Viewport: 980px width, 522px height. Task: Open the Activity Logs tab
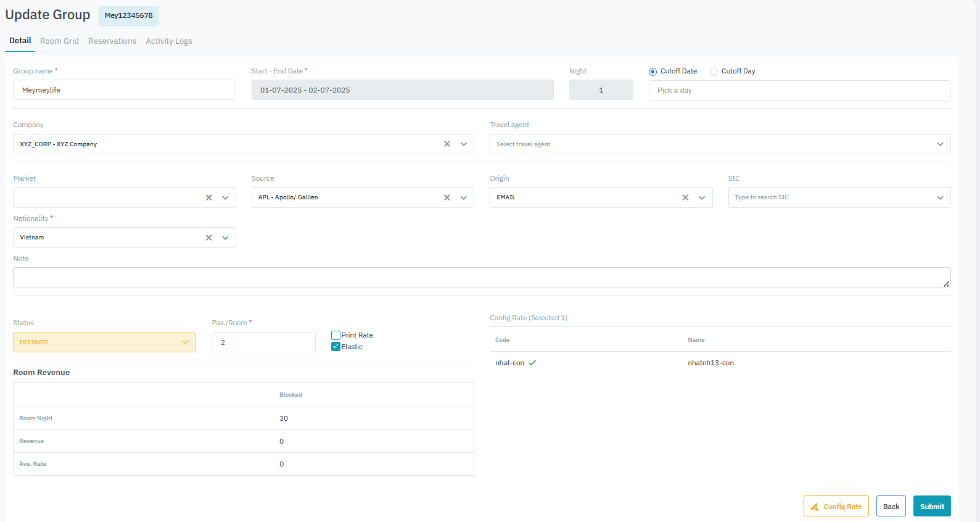coord(169,41)
